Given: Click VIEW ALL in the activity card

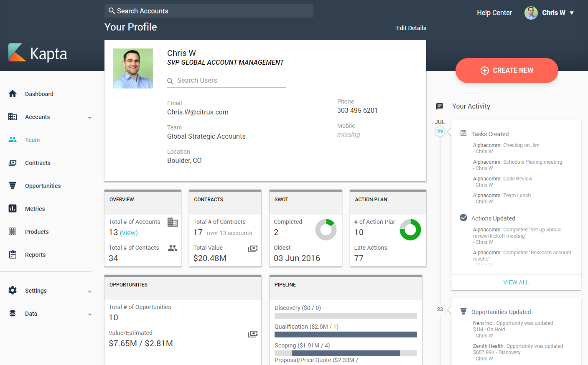Looking at the screenshot, I should [516, 282].
